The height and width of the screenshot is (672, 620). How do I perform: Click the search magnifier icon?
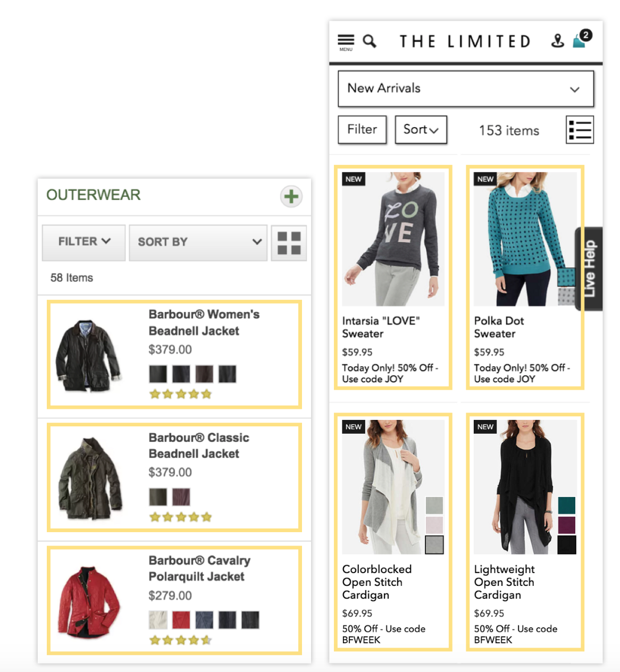(370, 41)
